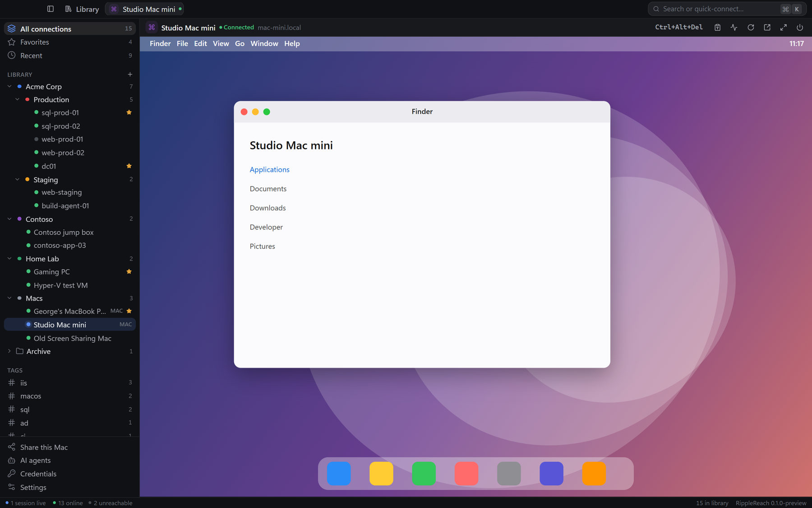Enter fullscreen with the expand arrows icon
The image size is (812, 508).
783,28
